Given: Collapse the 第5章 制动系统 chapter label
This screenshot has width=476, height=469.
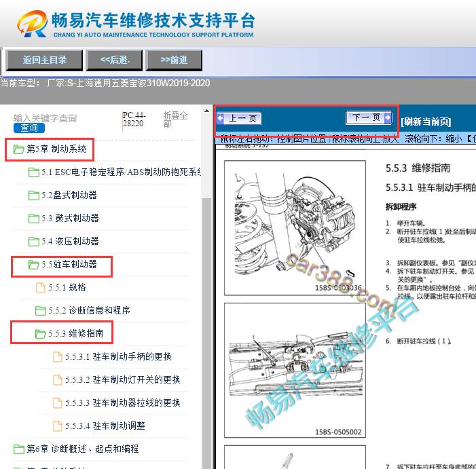Looking at the screenshot, I should pyautogui.click(x=56, y=149).
